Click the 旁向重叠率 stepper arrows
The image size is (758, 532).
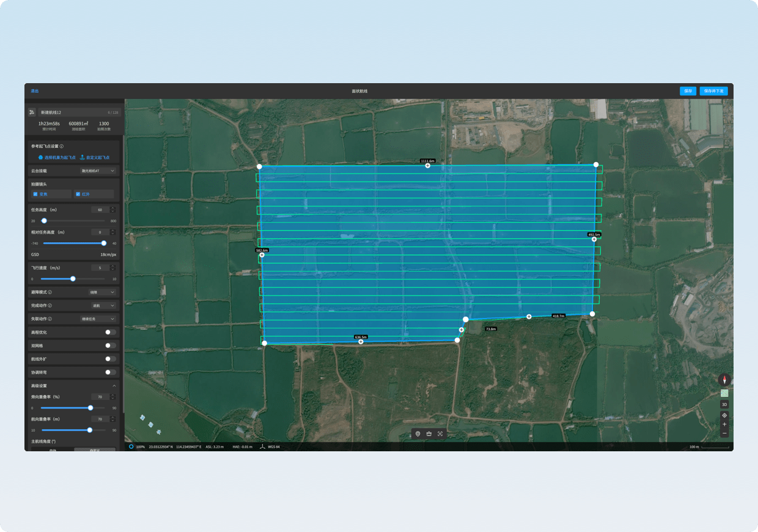(x=113, y=397)
